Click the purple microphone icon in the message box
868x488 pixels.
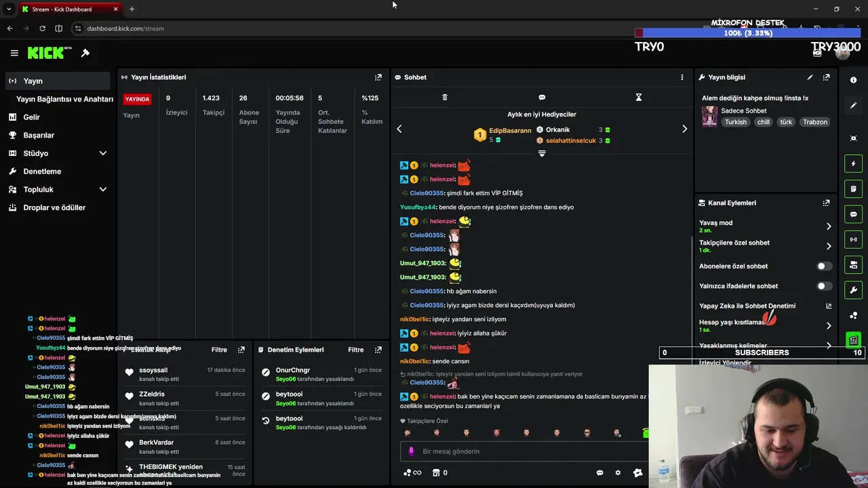411,451
